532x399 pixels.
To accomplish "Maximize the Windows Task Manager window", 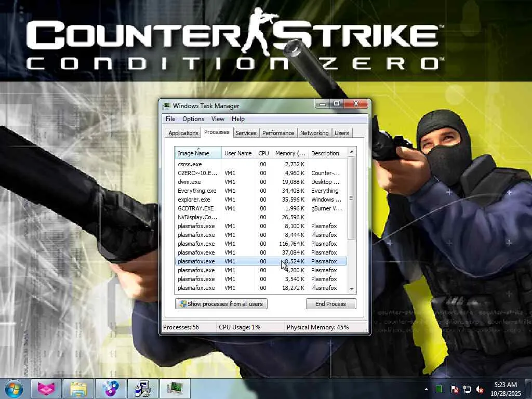I will click(337, 103).
